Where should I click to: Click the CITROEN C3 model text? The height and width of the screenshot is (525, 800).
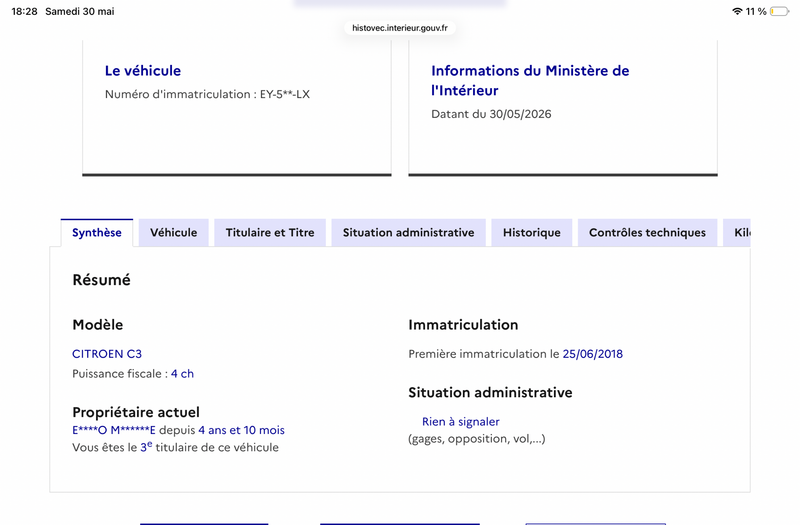107,354
